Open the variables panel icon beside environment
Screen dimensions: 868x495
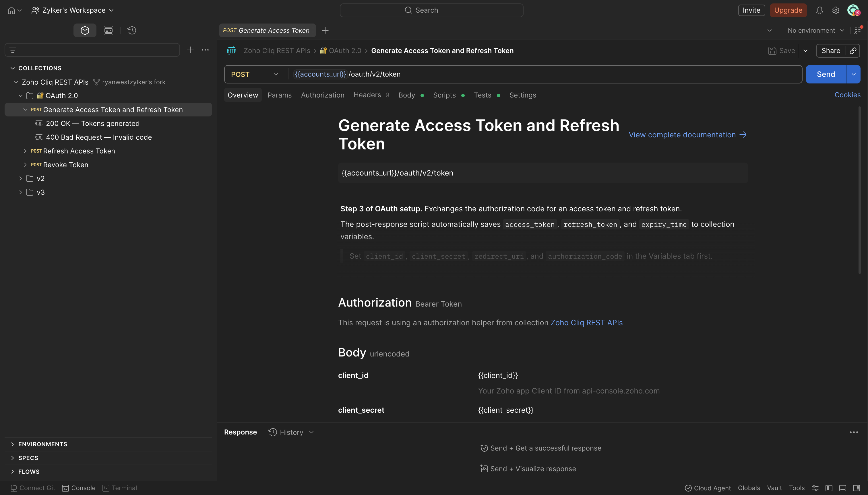[858, 31]
